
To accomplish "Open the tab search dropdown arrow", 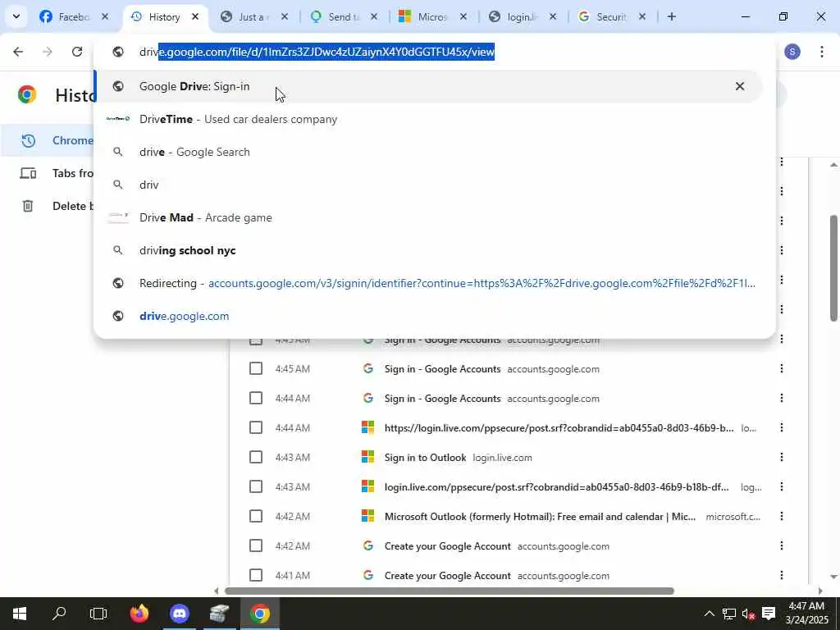I will pyautogui.click(x=16, y=16).
